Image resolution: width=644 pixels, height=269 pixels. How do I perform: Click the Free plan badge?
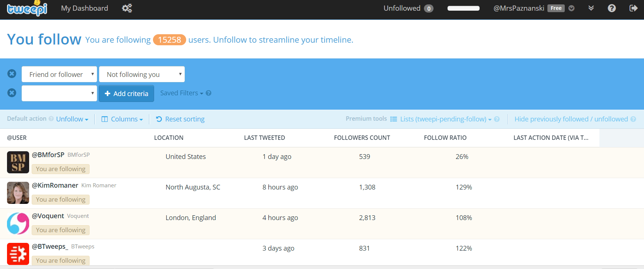(x=556, y=8)
